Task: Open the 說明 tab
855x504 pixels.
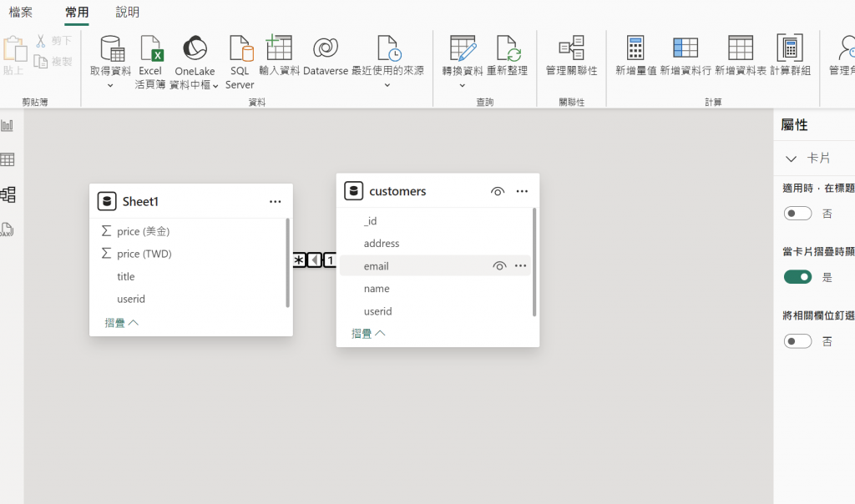Action: pyautogui.click(x=128, y=12)
